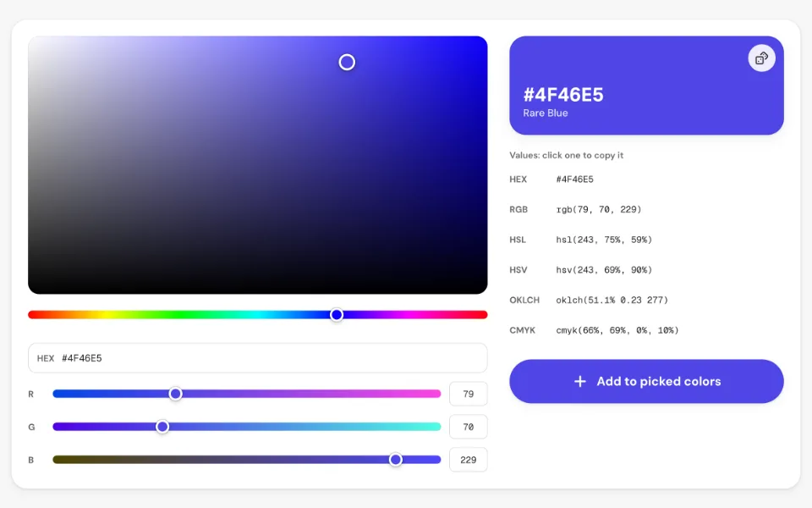Copy the HEX value #4F46E5 in values list

click(x=575, y=179)
